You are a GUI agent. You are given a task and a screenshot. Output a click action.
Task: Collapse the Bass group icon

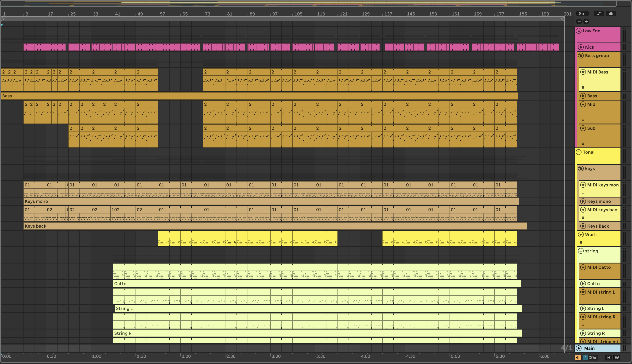coord(581,56)
